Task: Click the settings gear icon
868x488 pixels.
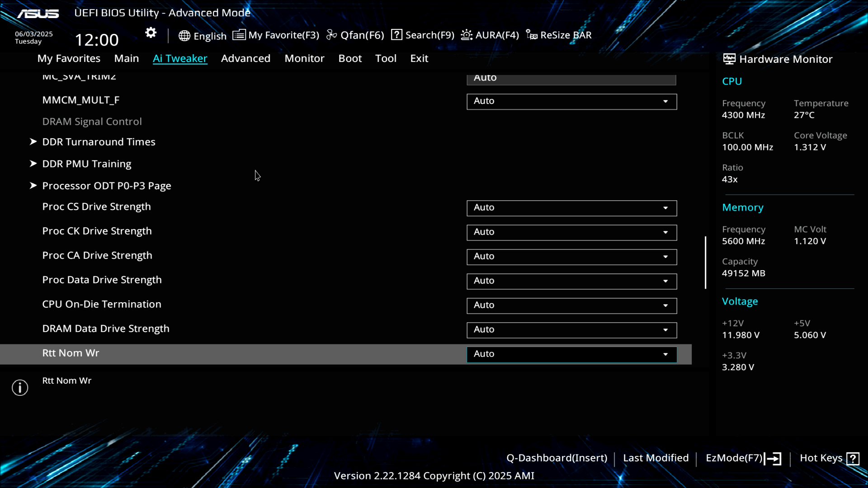Action: coord(151,33)
